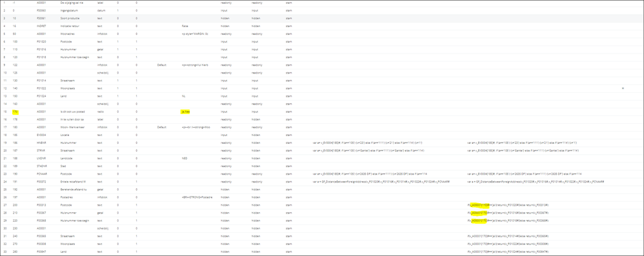Select the '<BR><STRONG>Postadre' value cell
The height and width of the screenshot is (256, 644).
pyautogui.click(x=197, y=197)
